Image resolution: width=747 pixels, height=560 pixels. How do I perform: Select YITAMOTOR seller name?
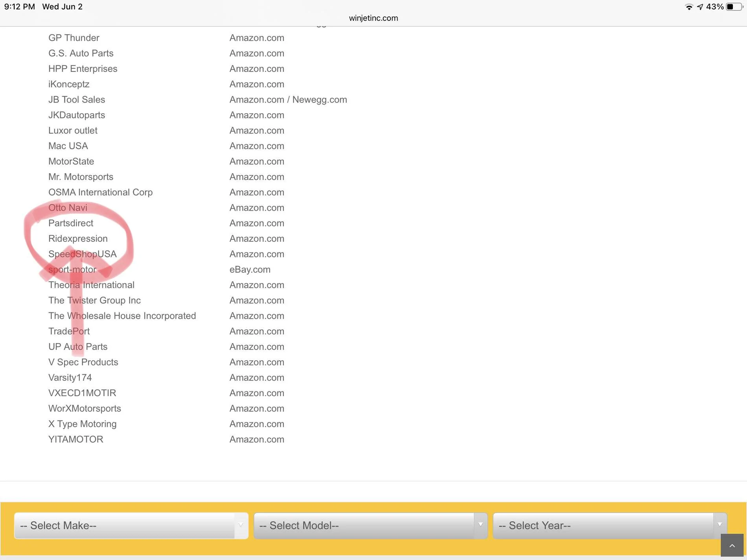(76, 439)
